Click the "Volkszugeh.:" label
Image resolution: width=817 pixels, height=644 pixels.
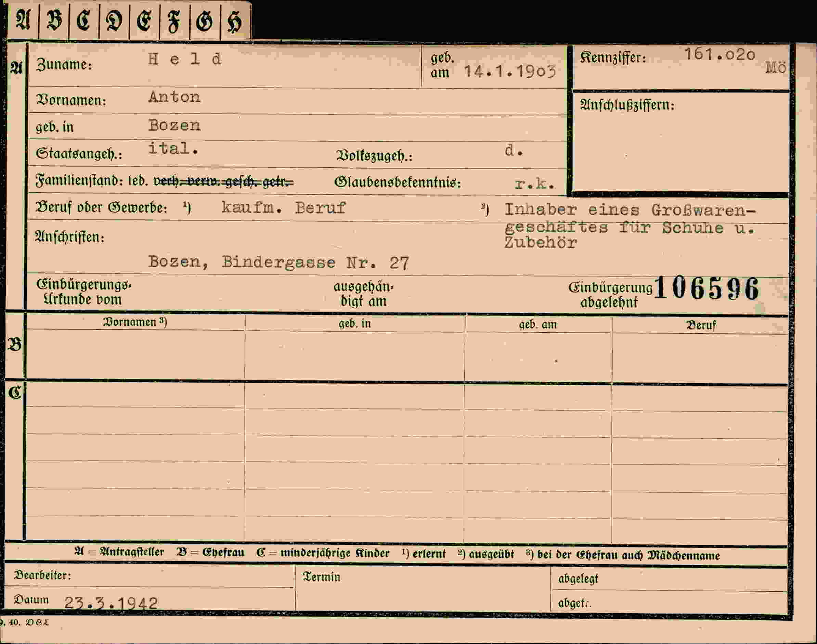[x=374, y=156]
